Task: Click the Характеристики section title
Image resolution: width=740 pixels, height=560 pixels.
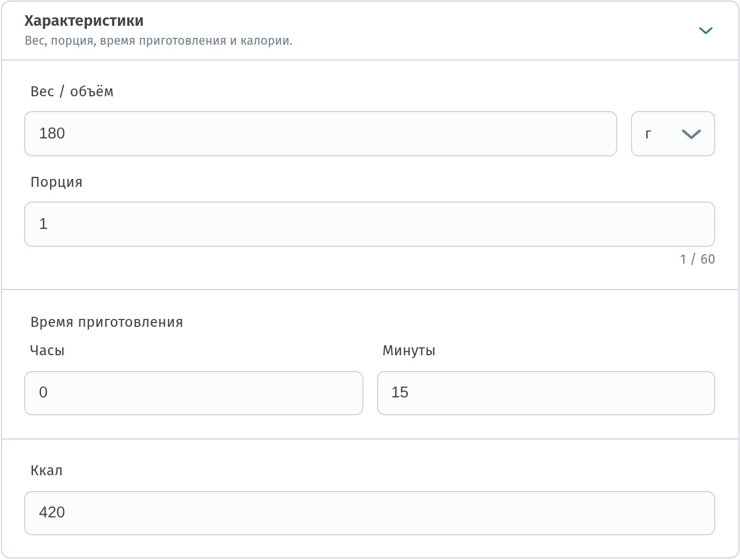Action: (x=84, y=21)
